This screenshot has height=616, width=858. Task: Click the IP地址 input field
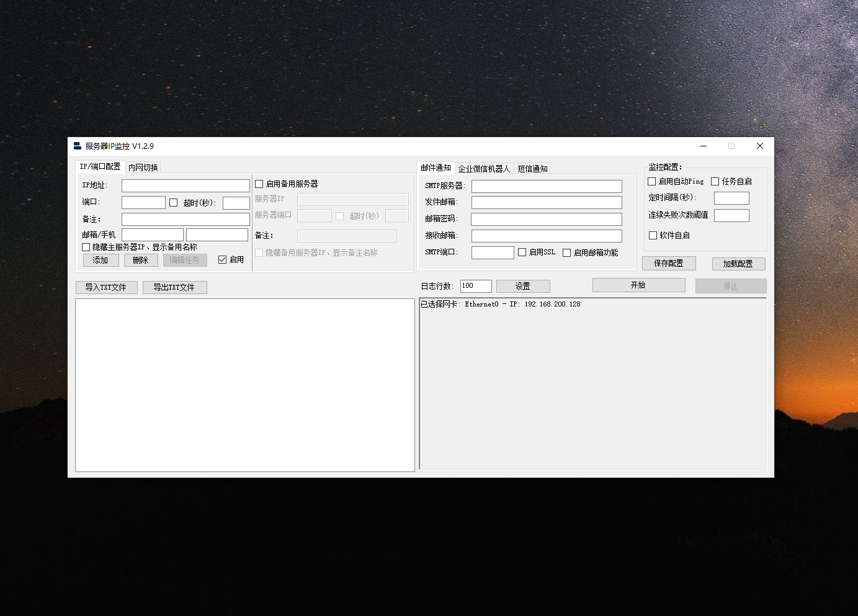[x=185, y=186]
